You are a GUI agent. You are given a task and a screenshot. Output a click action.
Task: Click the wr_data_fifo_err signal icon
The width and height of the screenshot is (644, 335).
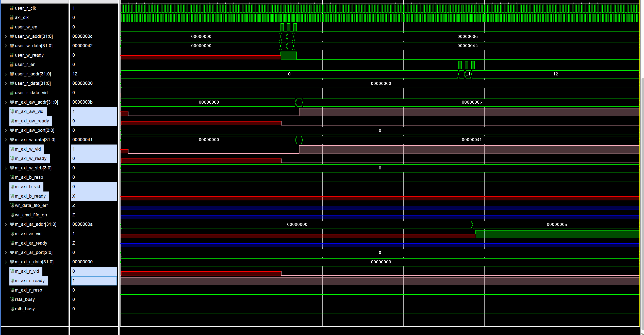coord(12,205)
